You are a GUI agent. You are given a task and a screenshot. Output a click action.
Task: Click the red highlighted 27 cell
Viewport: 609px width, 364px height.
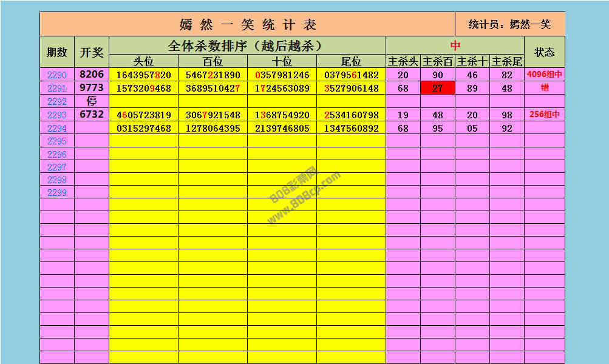pos(437,89)
